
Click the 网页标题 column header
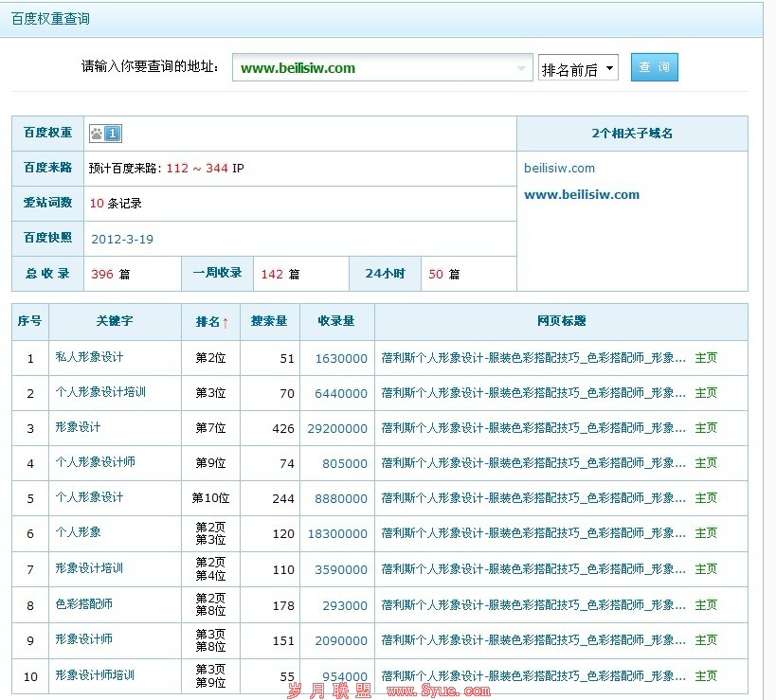tap(561, 321)
